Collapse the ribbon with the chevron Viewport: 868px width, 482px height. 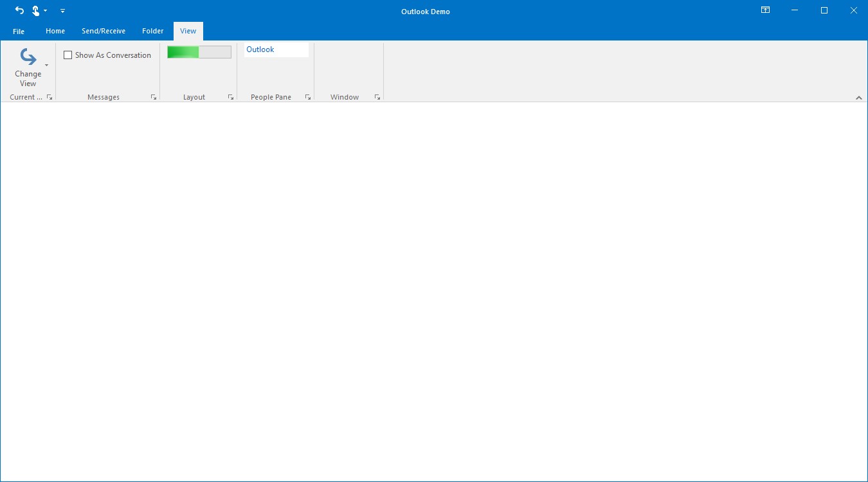coord(859,98)
